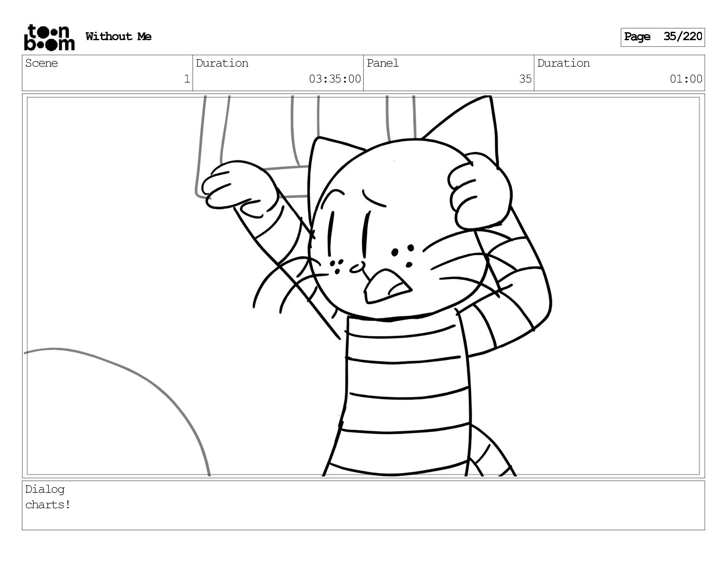Select the Scene label
Image resolution: width=728 pixels, height=563 pixels.
[x=41, y=63]
